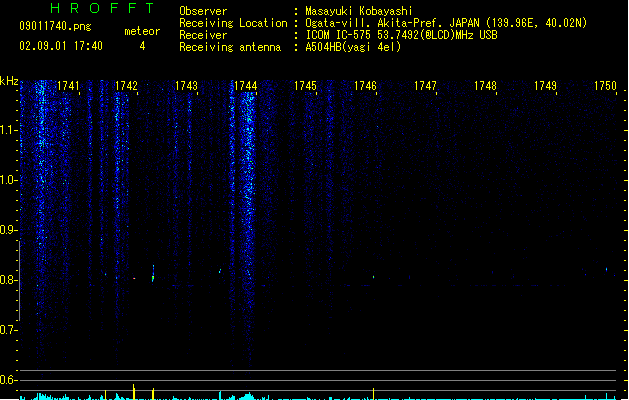This screenshot has width=629, height=400.
Task: Click the Receiver label
Action: [x=203, y=35]
